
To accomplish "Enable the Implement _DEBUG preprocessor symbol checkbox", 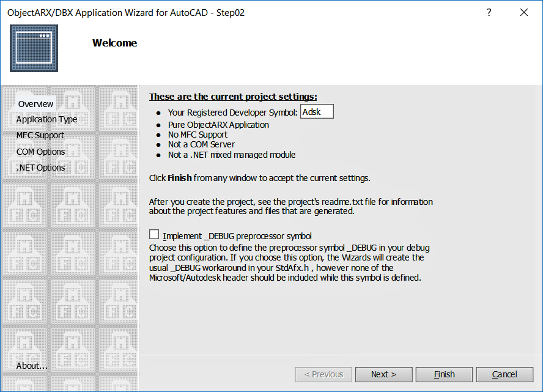I will pyautogui.click(x=154, y=234).
